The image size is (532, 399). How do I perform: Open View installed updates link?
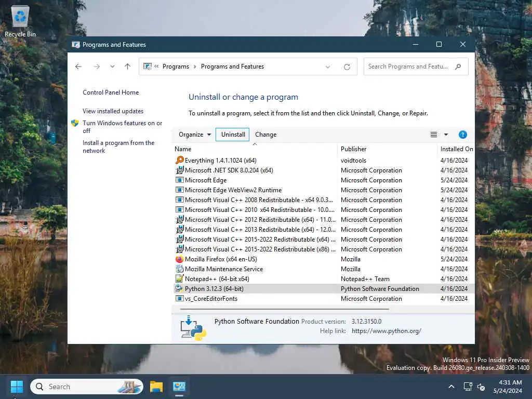pos(113,111)
